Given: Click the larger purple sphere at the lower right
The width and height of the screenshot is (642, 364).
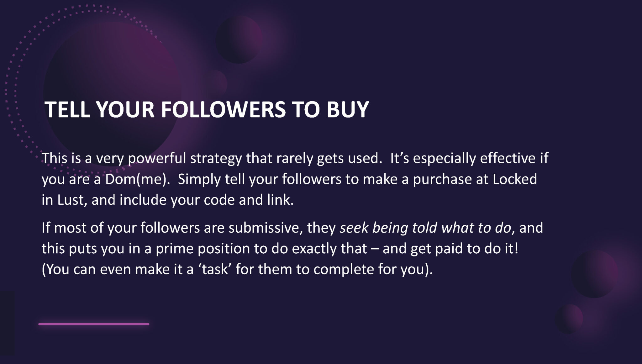Looking at the screenshot, I should point(594,274).
